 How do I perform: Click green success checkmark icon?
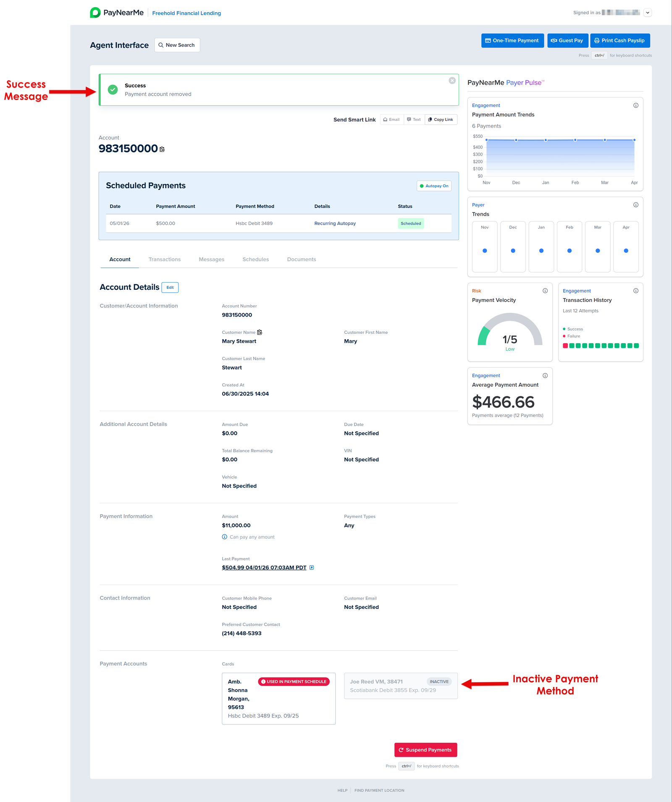pos(113,89)
